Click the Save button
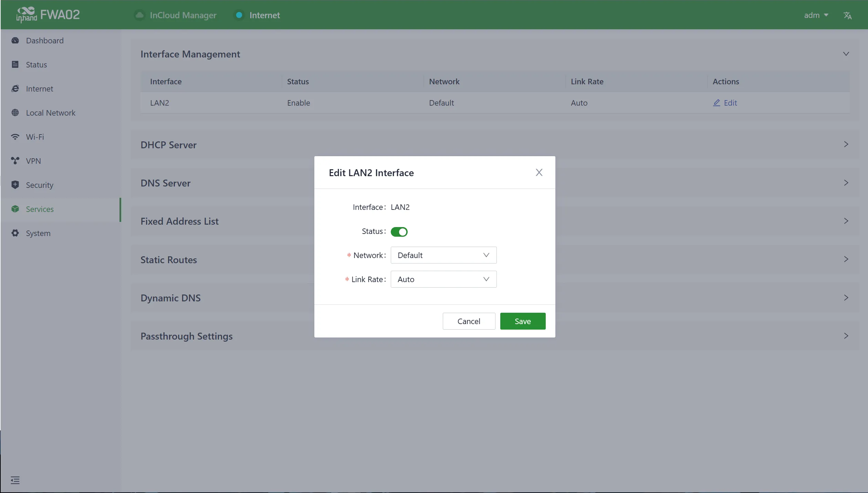 (523, 321)
